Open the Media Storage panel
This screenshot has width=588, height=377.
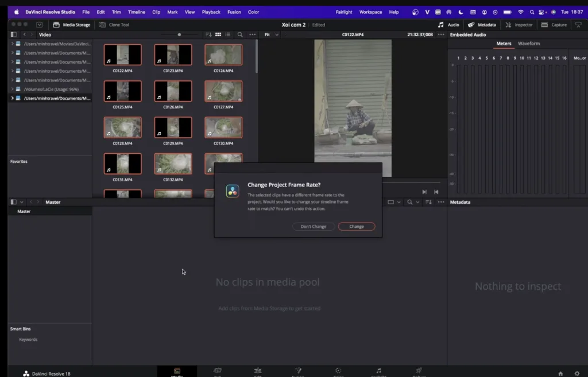(72, 25)
